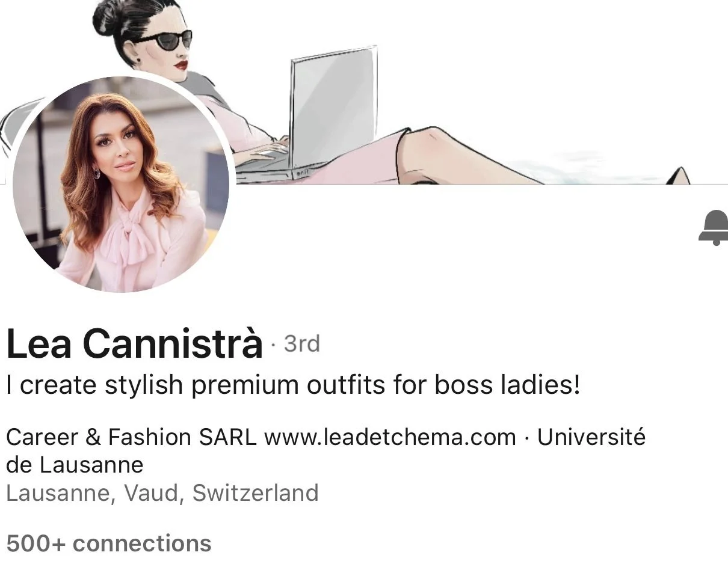The height and width of the screenshot is (567, 728).
Task: Click the illustrated woman's hair bun
Action: pyautogui.click(x=107, y=18)
